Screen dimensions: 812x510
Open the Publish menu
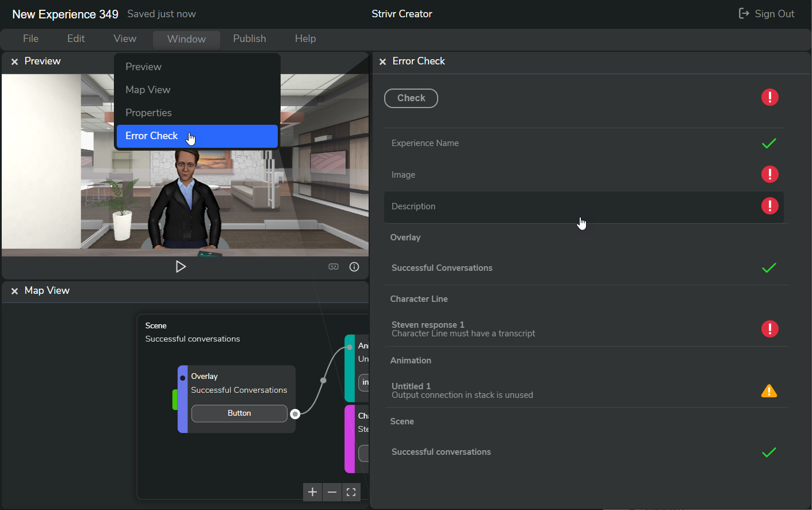click(x=250, y=39)
